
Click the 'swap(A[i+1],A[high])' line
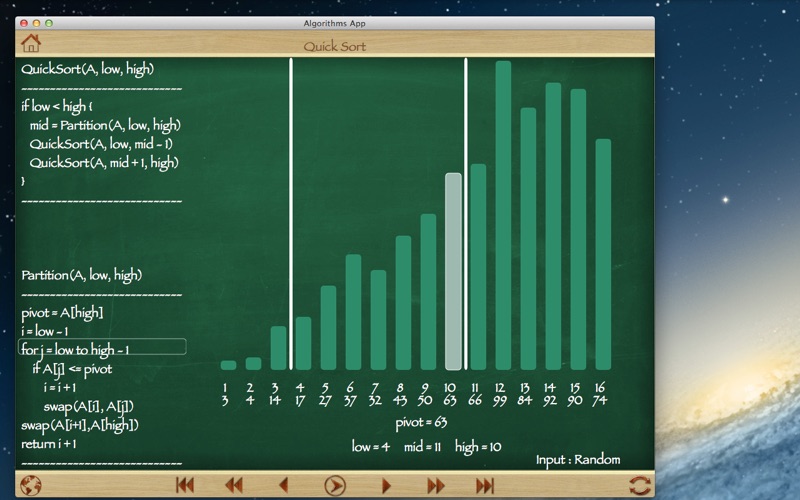pos(80,426)
